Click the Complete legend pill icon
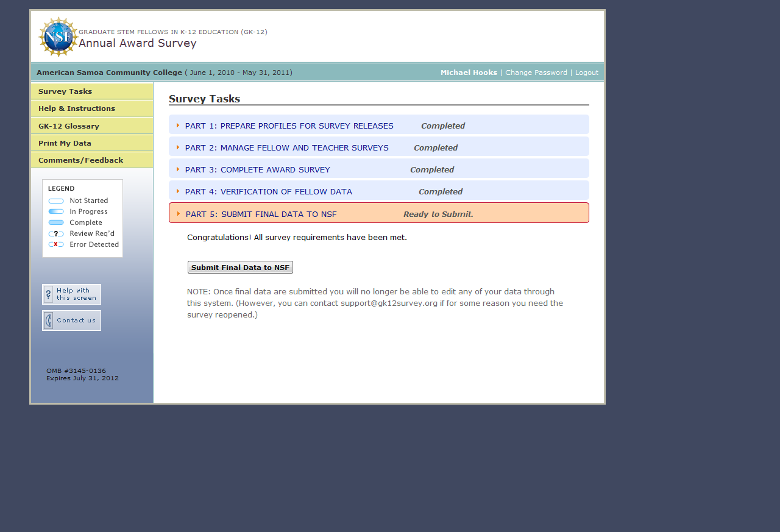 click(56, 223)
